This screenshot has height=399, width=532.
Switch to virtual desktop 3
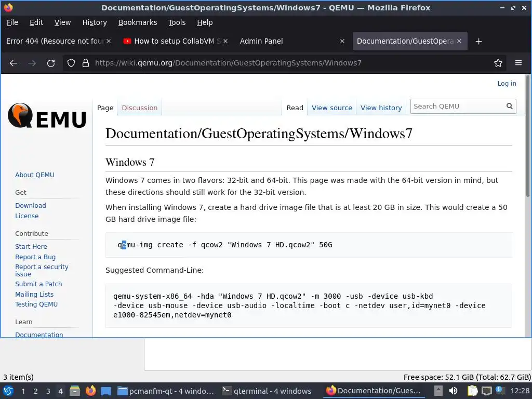point(48,391)
